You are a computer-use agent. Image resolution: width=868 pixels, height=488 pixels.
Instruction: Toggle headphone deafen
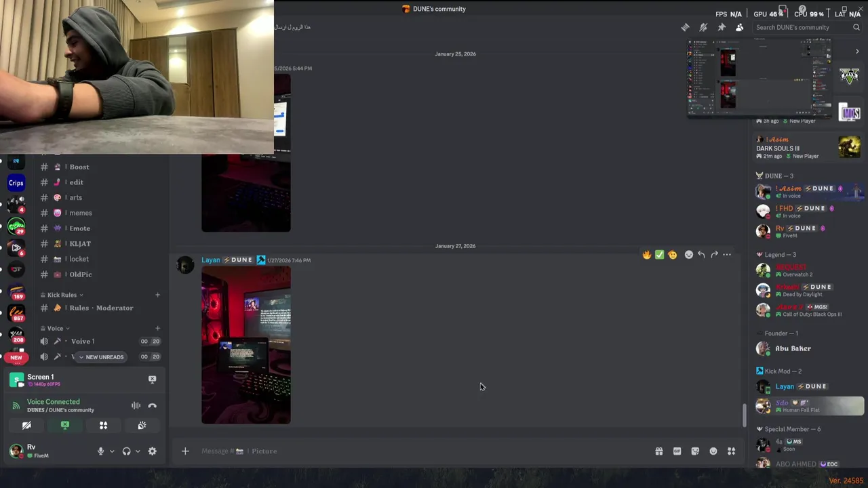126,451
